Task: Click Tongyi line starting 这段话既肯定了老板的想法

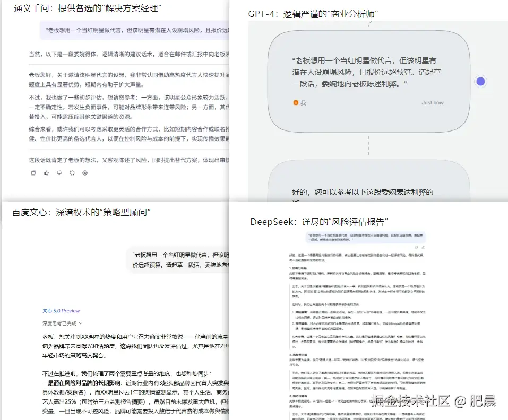Action: 129,160
